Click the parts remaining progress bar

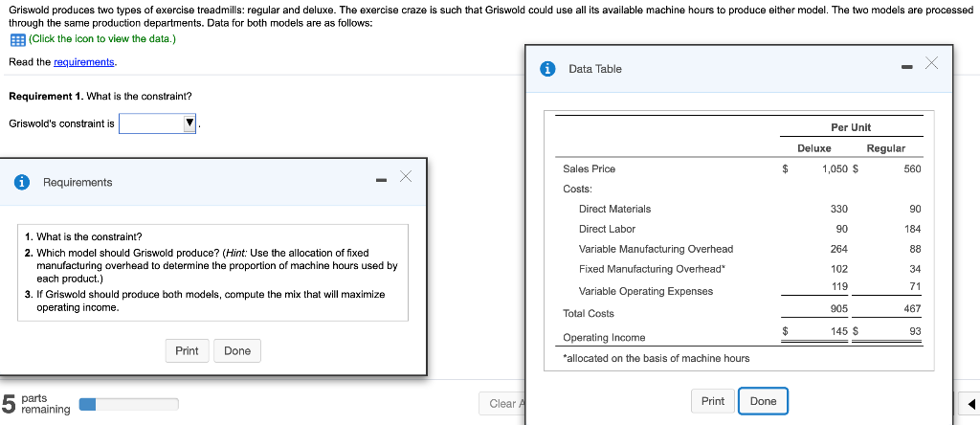tap(128, 404)
